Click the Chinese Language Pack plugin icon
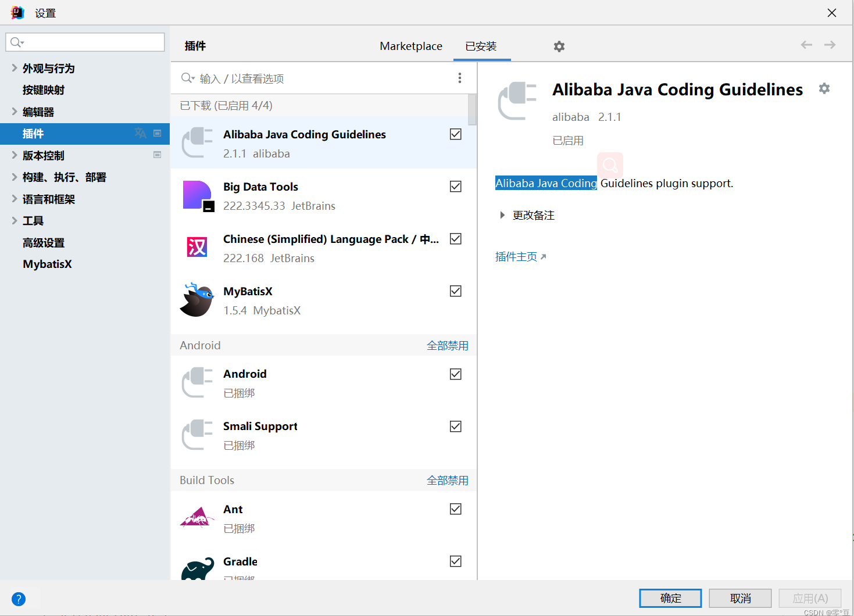This screenshot has width=854, height=616. [197, 247]
